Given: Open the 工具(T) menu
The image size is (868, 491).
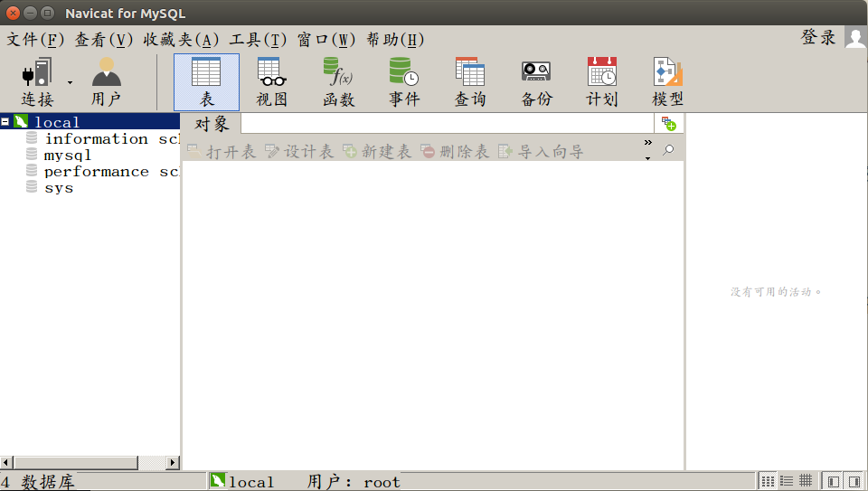Looking at the screenshot, I should (258, 40).
